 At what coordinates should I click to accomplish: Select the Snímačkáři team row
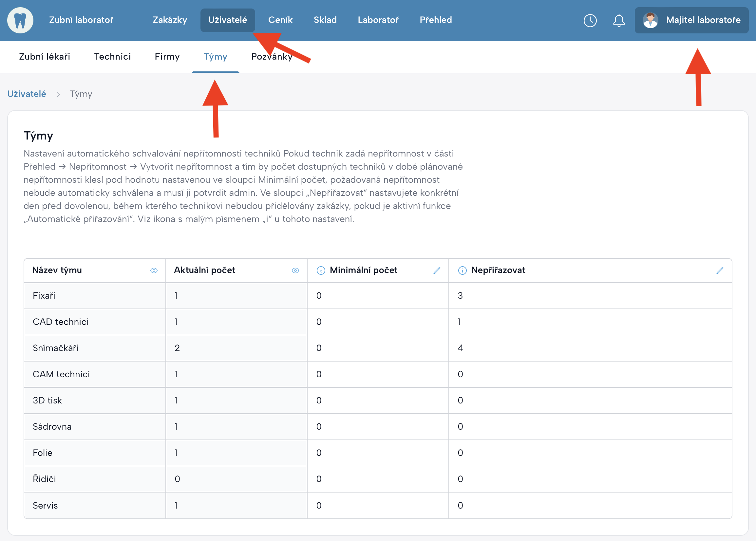[55, 348]
